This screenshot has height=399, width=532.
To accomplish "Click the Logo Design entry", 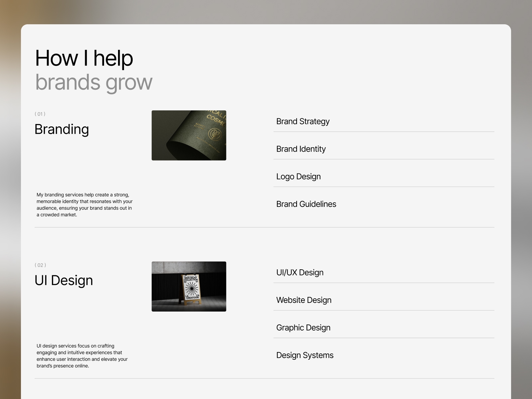I will pos(384,177).
